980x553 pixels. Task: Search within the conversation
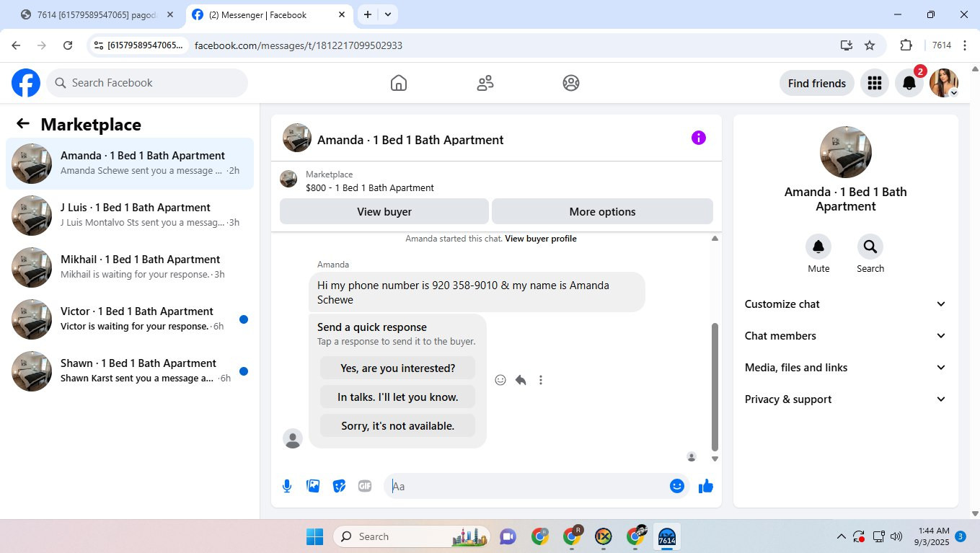pos(870,247)
